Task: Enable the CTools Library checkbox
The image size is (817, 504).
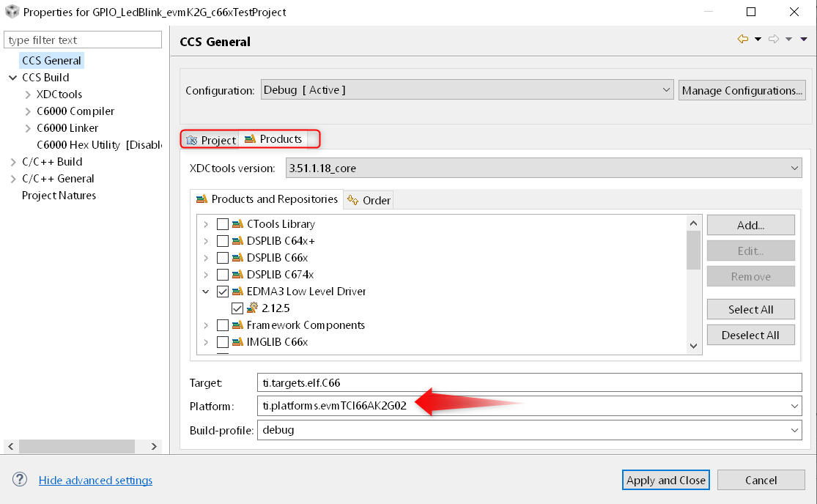Action: click(x=223, y=224)
